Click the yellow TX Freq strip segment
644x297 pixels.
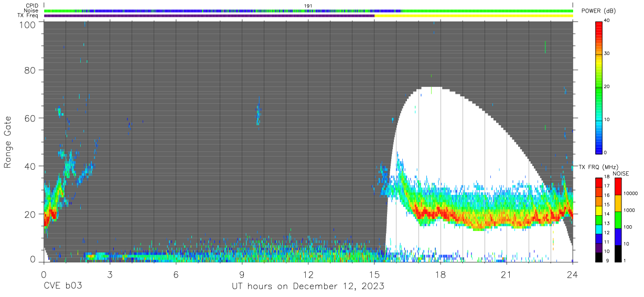[x=474, y=16]
